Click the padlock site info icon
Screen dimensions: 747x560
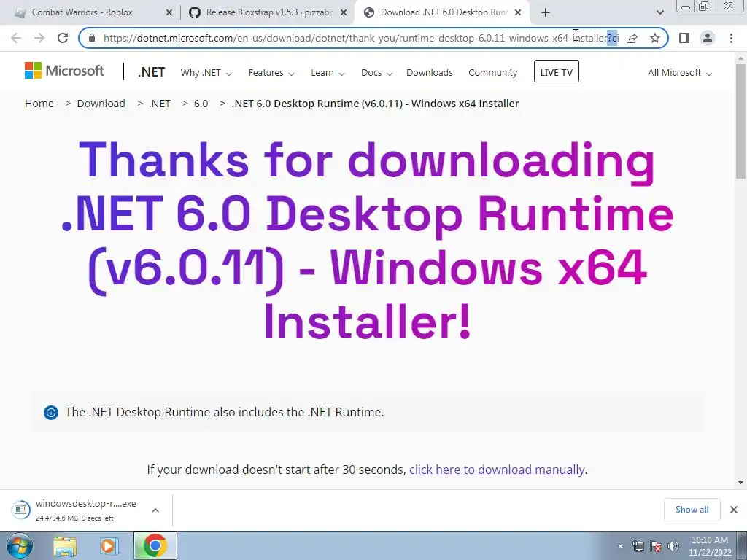92,38
